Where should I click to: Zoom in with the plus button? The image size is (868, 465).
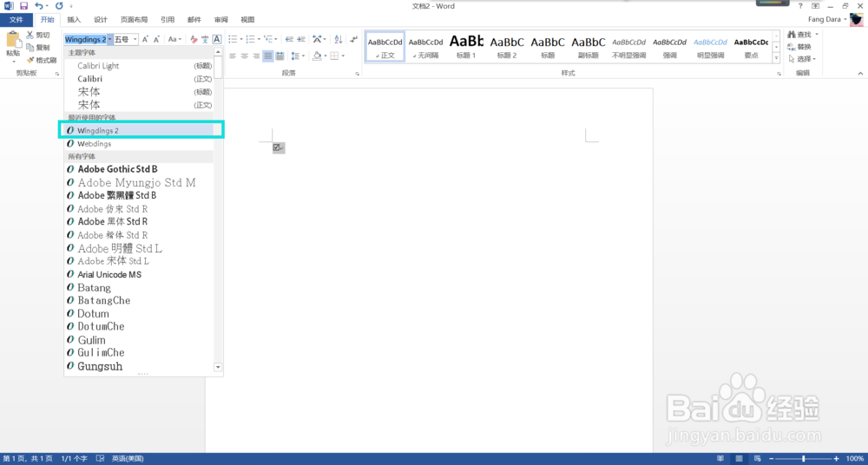point(837,459)
